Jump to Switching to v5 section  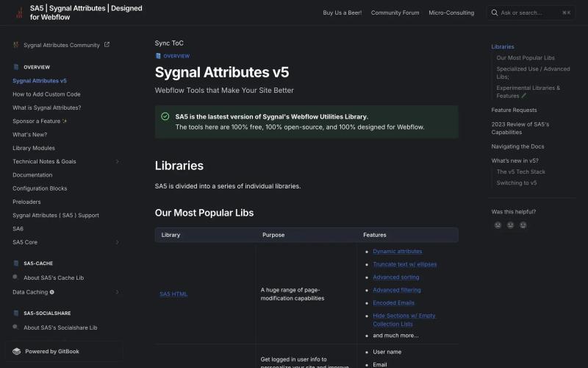pyautogui.click(x=517, y=183)
